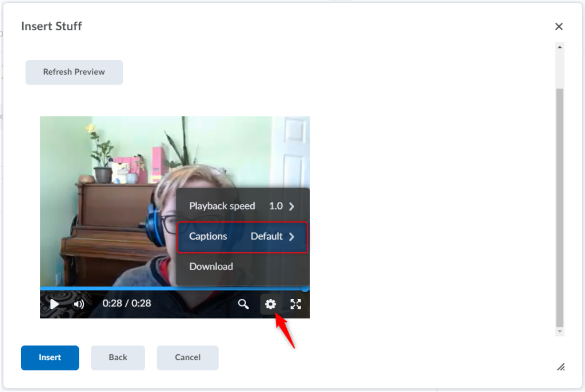
Task: Click the scrollbar up arrow
Action: click(560, 47)
